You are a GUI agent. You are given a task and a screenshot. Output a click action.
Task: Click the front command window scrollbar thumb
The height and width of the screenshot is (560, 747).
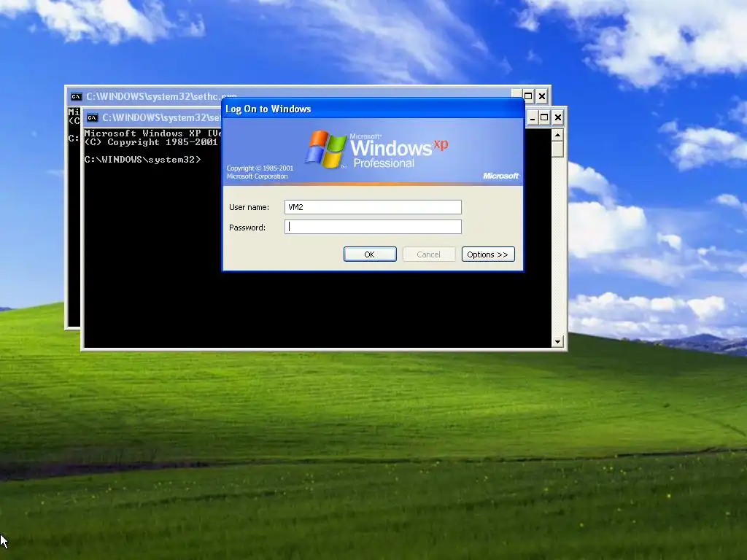(557, 150)
